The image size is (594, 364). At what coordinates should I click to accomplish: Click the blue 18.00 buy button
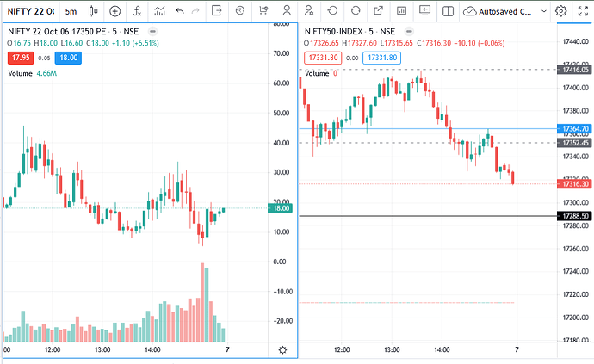(69, 58)
